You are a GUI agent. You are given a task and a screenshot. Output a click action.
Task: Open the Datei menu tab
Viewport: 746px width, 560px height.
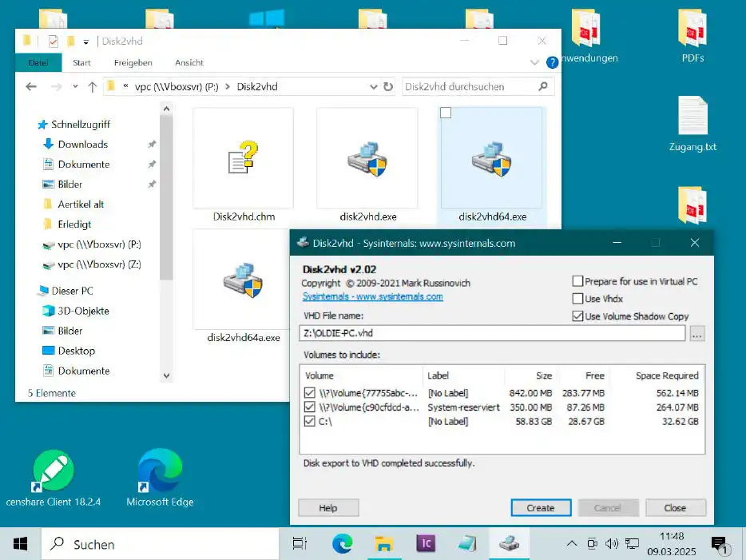click(38, 62)
